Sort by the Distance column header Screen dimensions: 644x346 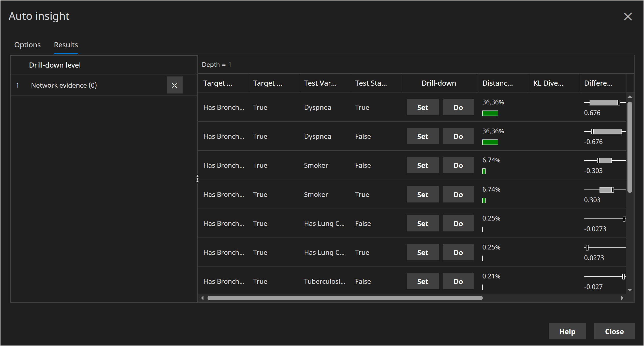(497, 83)
